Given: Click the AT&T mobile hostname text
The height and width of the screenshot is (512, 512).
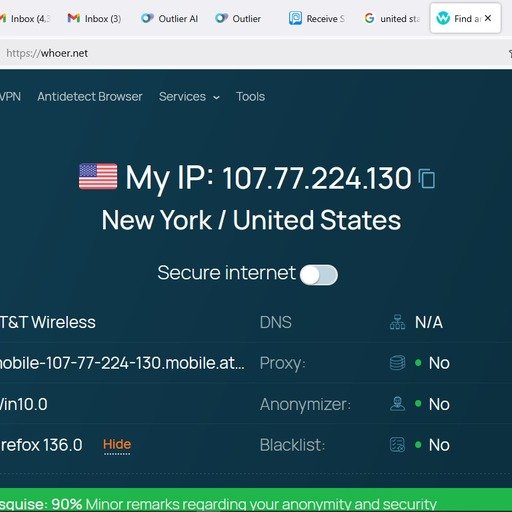Looking at the screenshot, I should tap(122, 363).
